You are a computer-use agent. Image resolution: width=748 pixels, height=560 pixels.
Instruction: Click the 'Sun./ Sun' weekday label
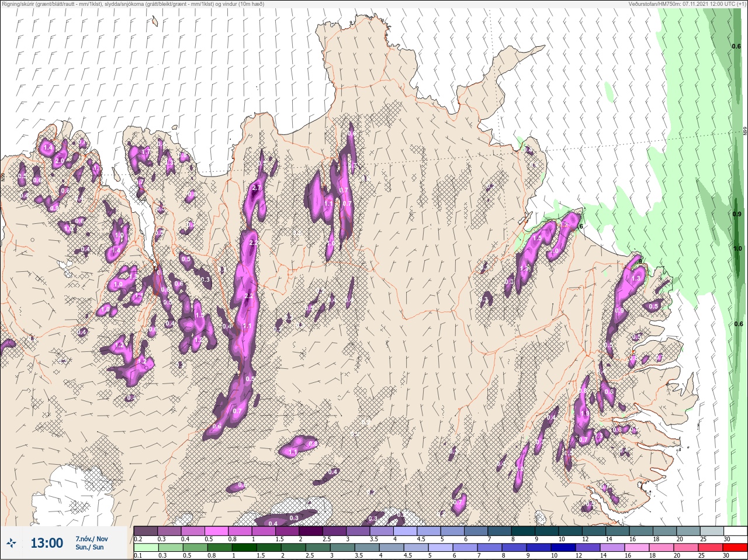[x=89, y=547]
